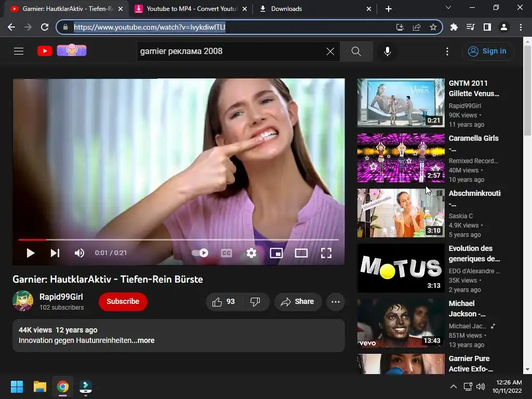Open the media controls icon

[471, 27]
